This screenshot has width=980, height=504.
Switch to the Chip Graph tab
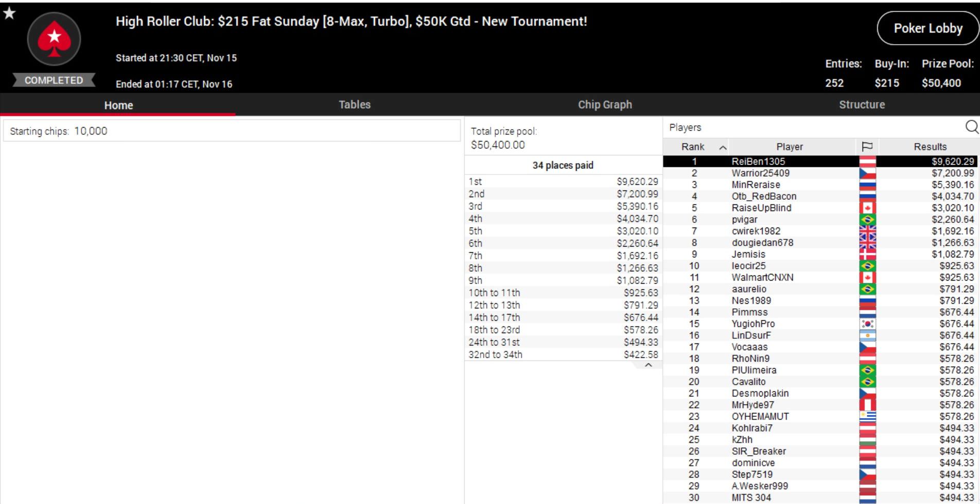point(605,105)
